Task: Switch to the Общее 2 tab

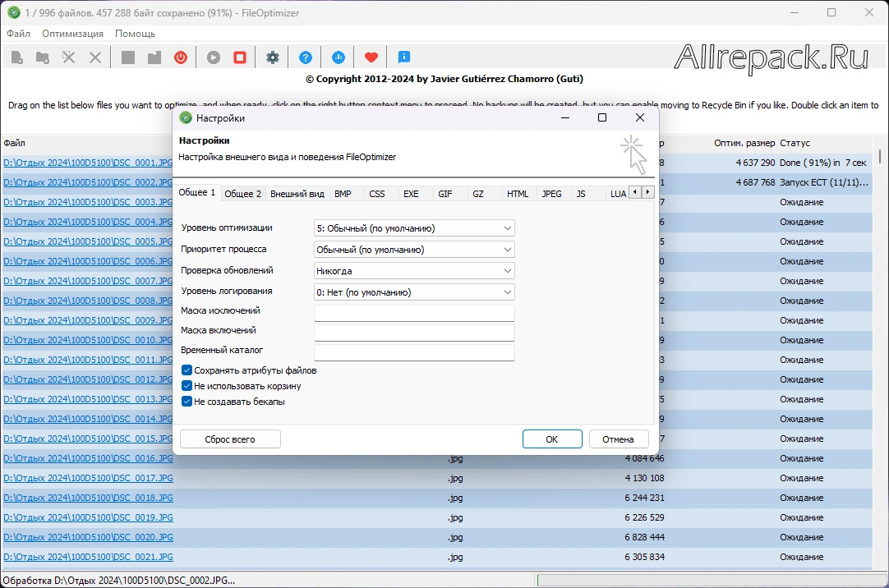Action: tap(242, 194)
